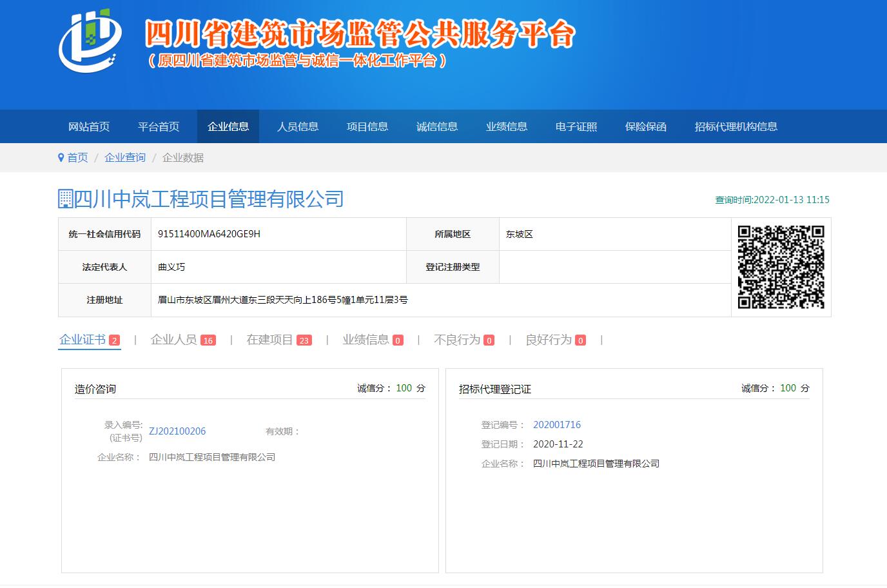Viewport: 887px width, 588px height.
Task: Open the 诚信信息 section
Action: [x=438, y=126]
